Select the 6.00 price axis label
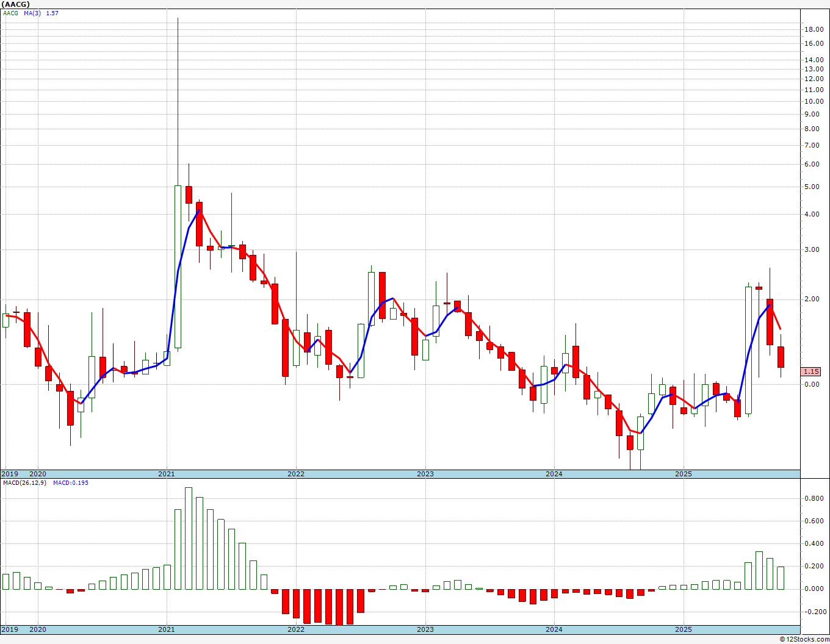 pyautogui.click(x=813, y=164)
